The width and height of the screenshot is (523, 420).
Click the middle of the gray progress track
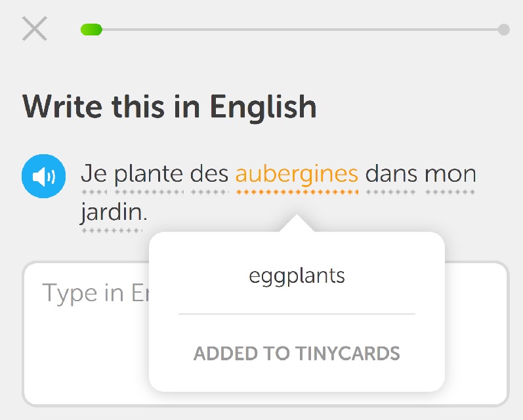300,30
